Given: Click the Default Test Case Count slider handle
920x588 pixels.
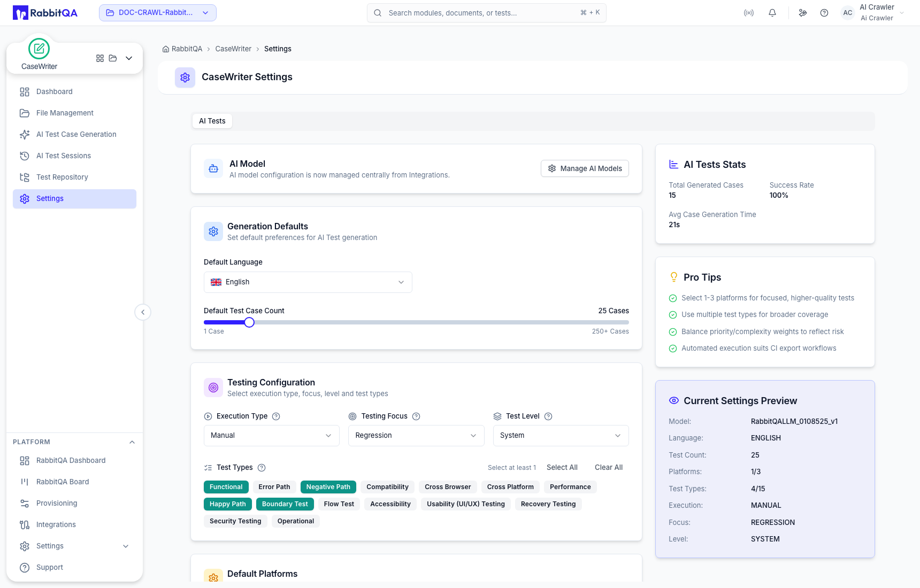Looking at the screenshot, I should pyautogui.click(x=249, y=322).
